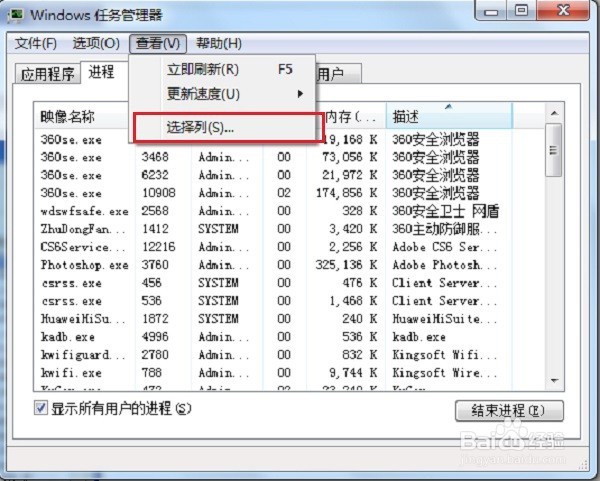
Task: Select the wdswfsafe.exe process row
Action: [x=273, y=211]
